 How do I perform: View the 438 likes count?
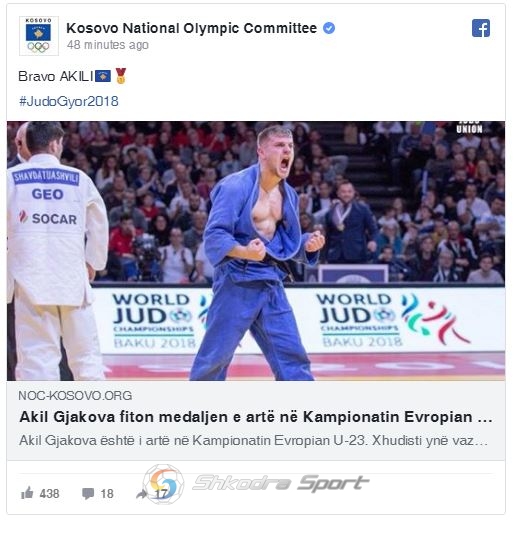[49, 494]
